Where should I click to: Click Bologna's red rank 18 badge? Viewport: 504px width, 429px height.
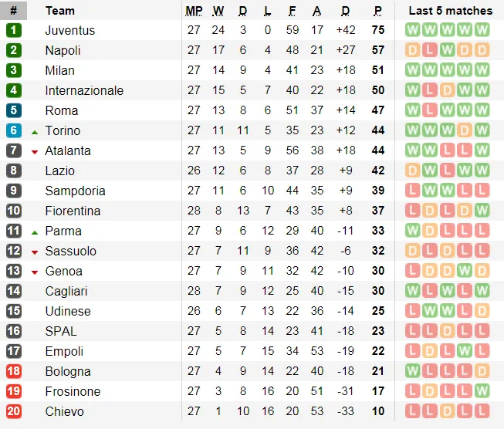(x=14, y=371)
